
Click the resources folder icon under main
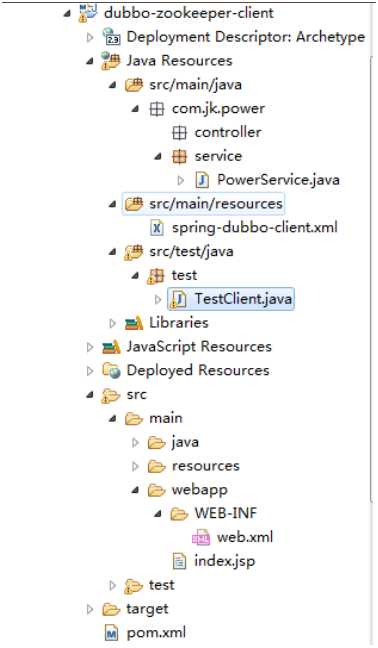tap(157, 466)
